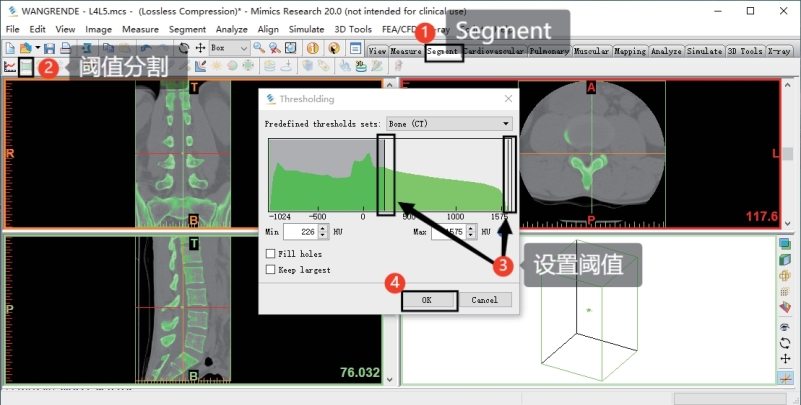
Task: Click the Min HU input field
Action: point(301,232)
